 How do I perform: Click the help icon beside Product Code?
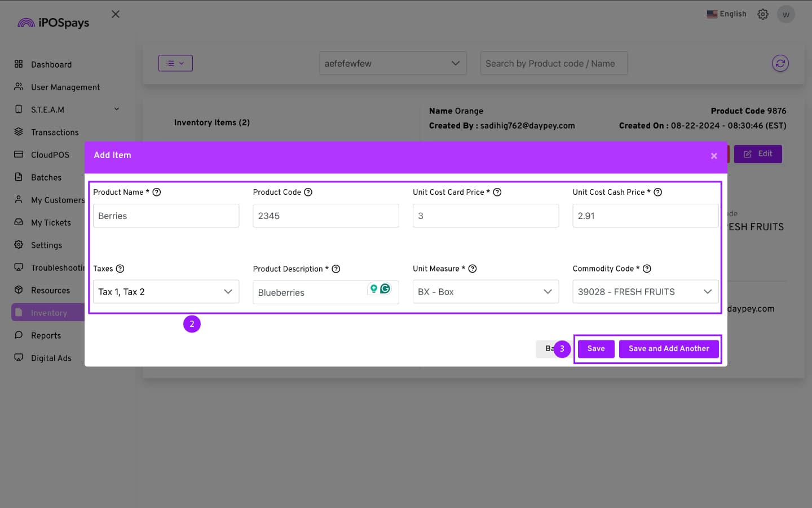[x=308, y=192]
